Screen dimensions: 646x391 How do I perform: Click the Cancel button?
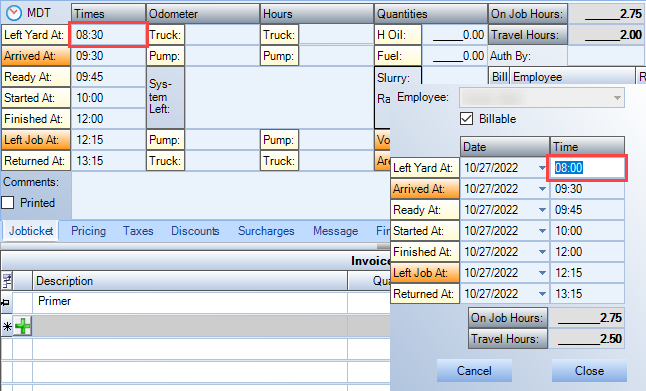click(x=474, y=370)
